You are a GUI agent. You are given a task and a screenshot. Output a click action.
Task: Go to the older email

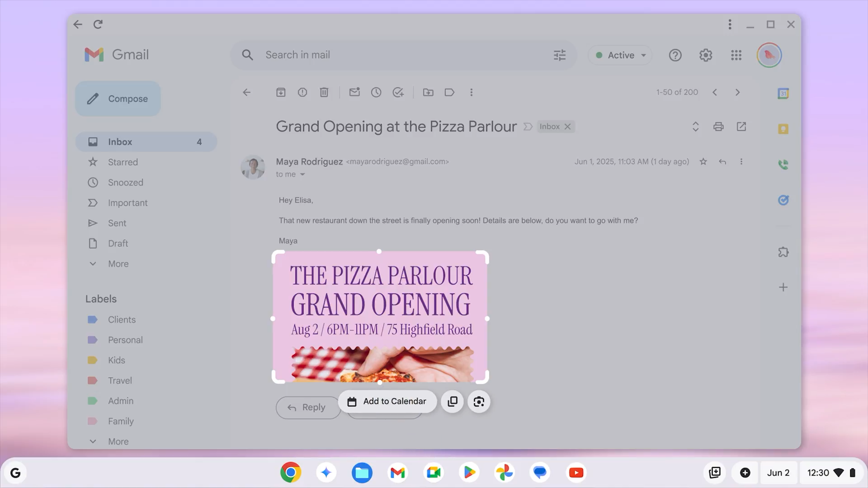[737, 92]
